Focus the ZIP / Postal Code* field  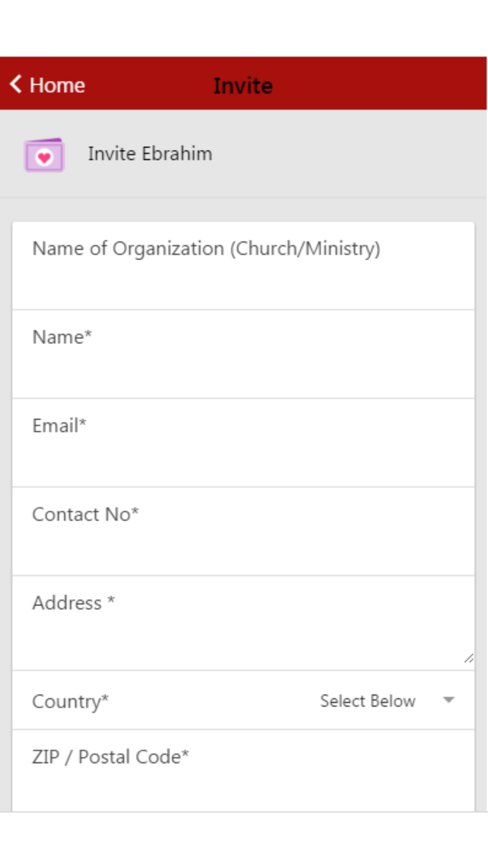243,771
